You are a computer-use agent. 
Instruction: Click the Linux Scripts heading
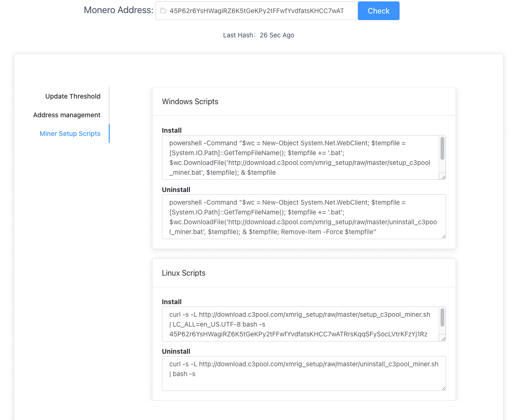tap(183, 273)
